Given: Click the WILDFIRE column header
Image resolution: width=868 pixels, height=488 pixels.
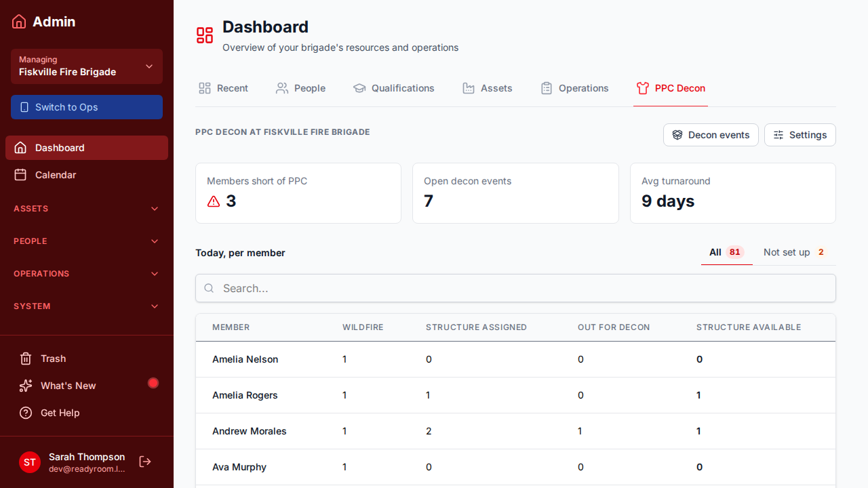Looking at the screenshot, I should (x=363, y=327).
